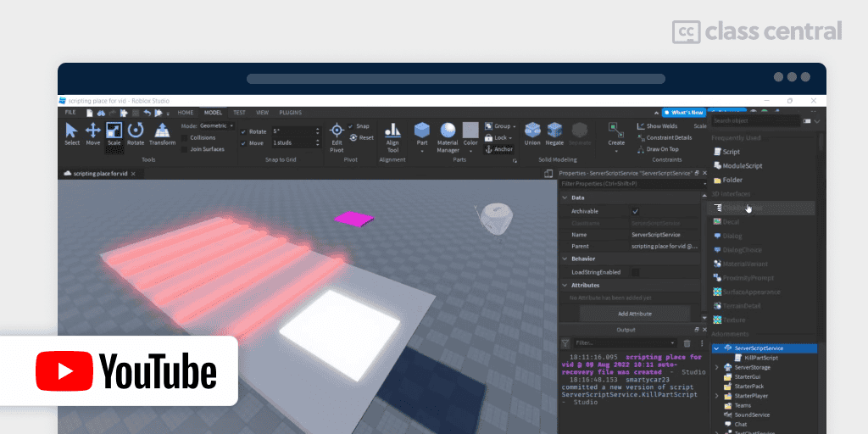
Task: Enable the Join Surfaces checkbox
Action: pyautogui.click(x=185, y=149)
